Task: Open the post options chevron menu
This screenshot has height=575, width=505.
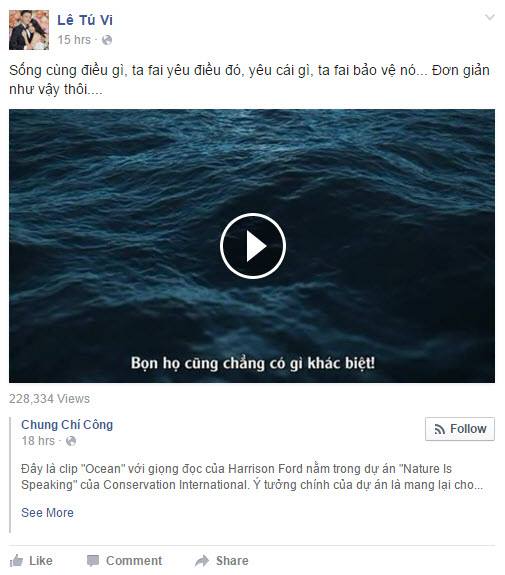Action: 490,17
